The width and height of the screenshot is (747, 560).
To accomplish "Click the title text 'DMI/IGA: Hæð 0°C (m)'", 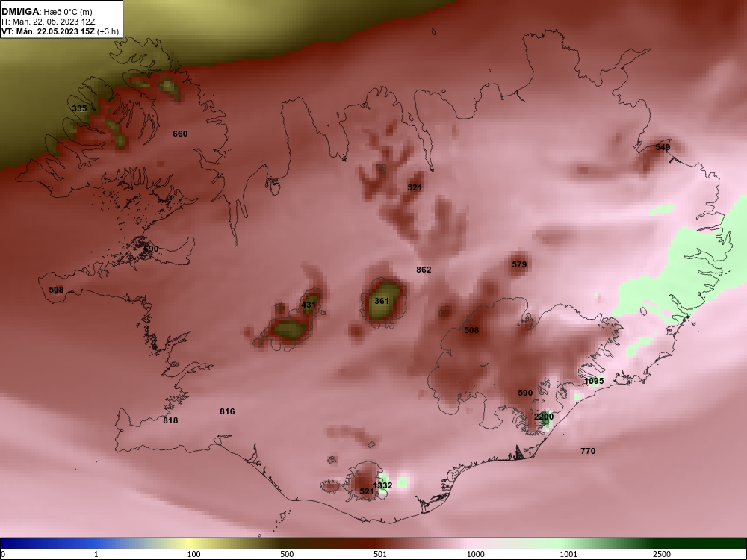I will 47,12.
